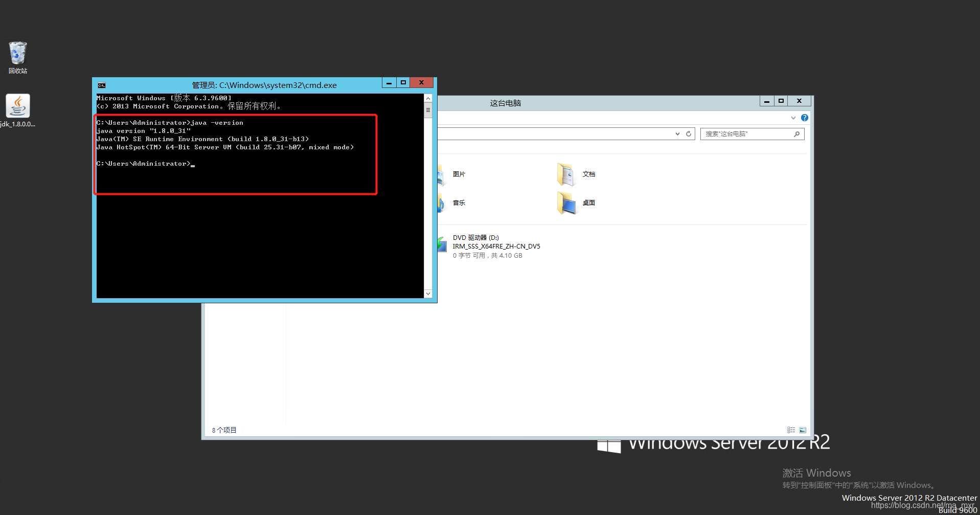This screenshot has height=515, width=980.
Task: Close the cmd.exe window
Action: tap(421, 83)
